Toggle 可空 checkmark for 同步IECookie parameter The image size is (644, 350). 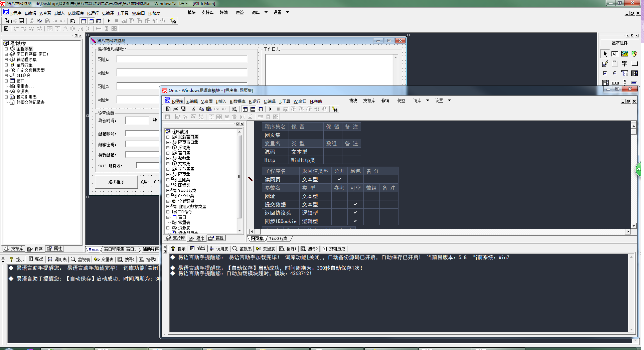click(x=355, y=221)
